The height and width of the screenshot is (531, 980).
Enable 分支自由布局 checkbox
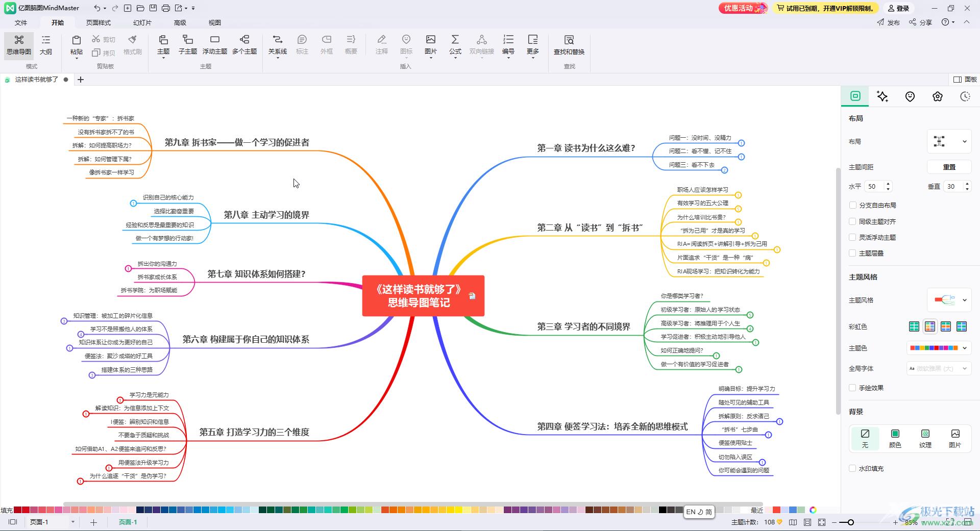852,205
